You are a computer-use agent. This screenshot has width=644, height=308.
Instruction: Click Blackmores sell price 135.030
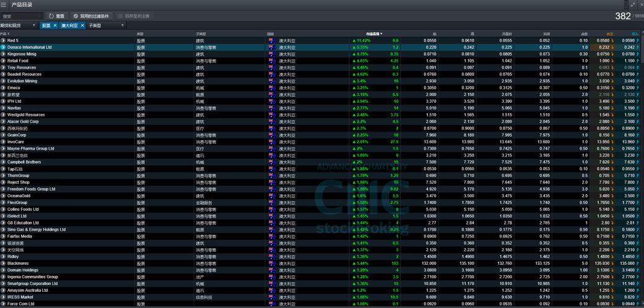(x=602, y=263)
